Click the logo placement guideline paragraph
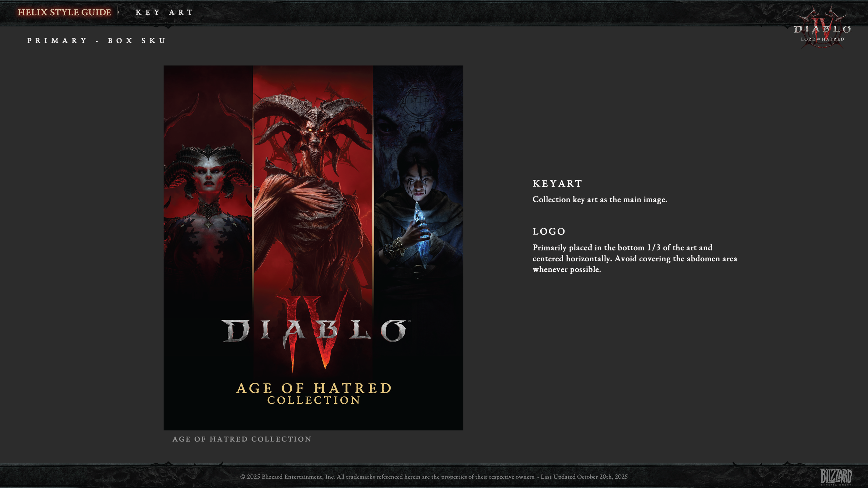 pos(634,259)
